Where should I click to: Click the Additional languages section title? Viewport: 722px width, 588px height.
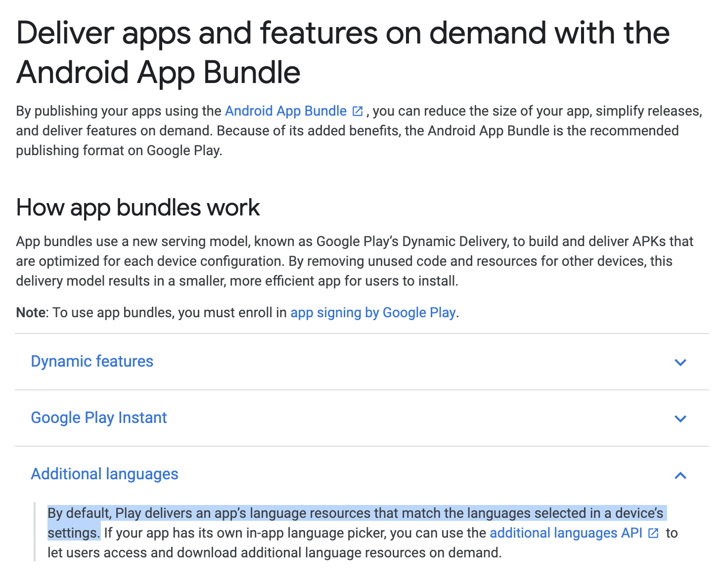pos(104,474)
